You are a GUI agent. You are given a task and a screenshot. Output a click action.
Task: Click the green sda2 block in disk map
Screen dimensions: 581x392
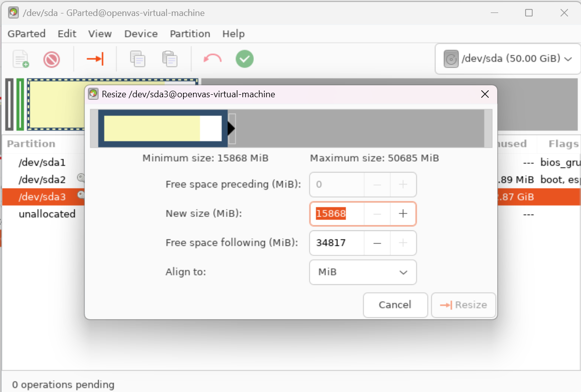point(20,105)
